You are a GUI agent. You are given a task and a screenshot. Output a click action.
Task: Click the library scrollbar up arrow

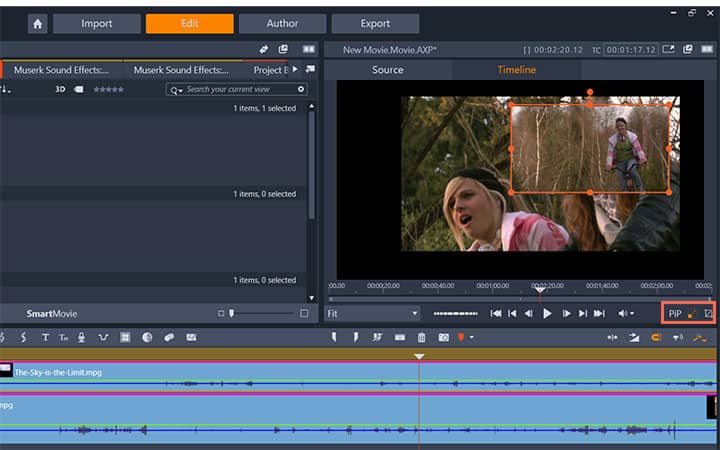coord(312,107)
